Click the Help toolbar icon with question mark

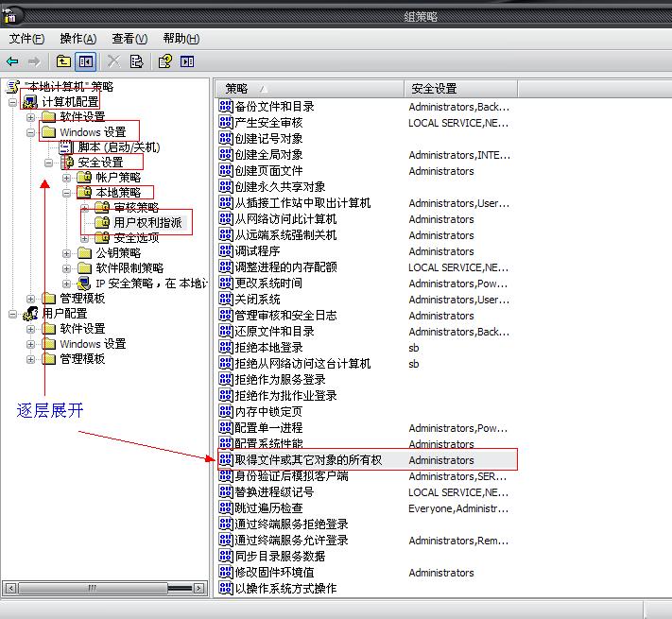(x=164, y=61)
